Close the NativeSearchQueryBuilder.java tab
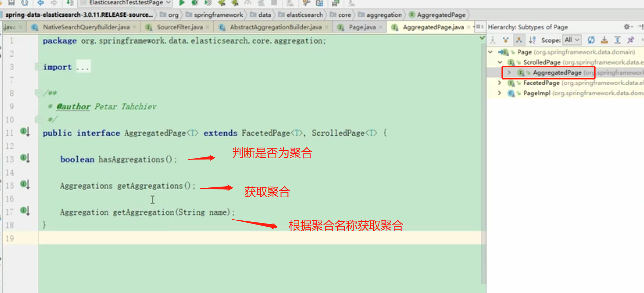Viewport: 644px width, 293px height. tap(134, 27)
